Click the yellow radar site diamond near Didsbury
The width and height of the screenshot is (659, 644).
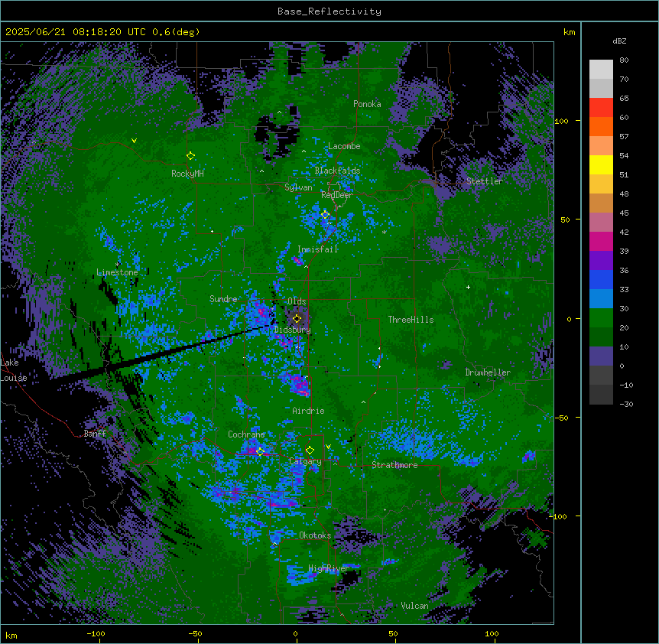(297, 319)
